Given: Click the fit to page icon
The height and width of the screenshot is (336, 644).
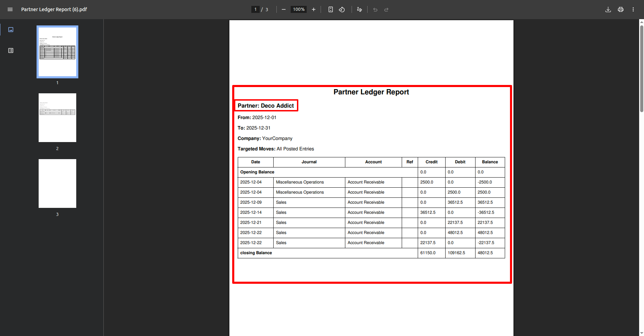Looking at the screenshot, I should tap(331, 9).
